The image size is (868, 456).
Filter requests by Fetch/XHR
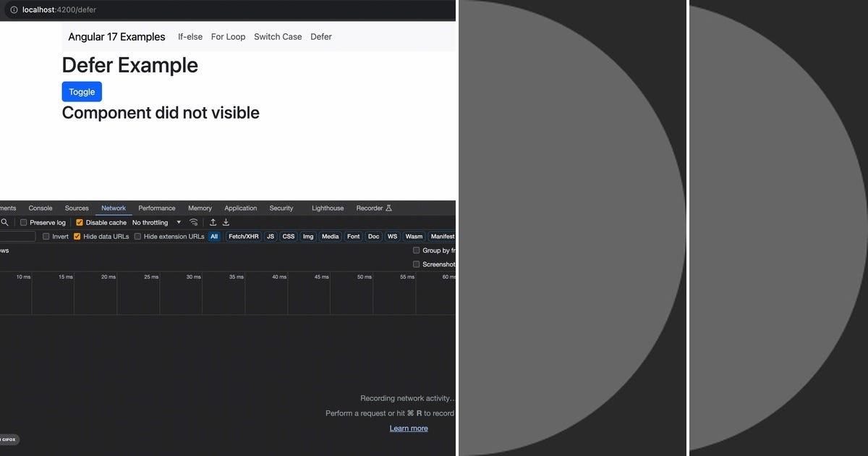(x=244, y=237)
